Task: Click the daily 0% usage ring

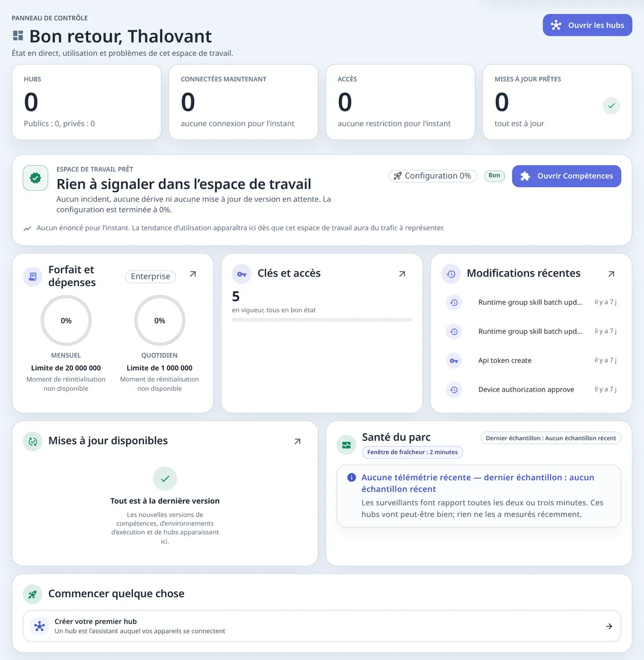Action: coord(159,320)
